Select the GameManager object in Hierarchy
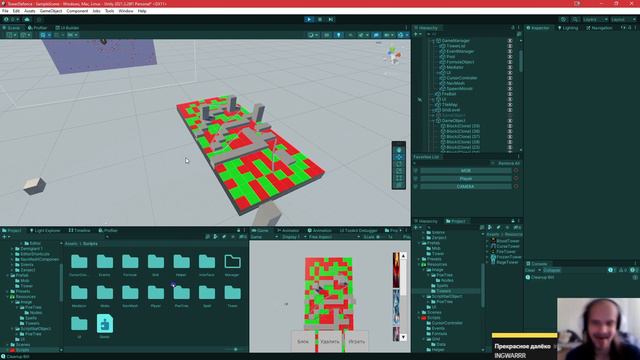The width and height of the screenshot is (640, 360). [456, 41]
